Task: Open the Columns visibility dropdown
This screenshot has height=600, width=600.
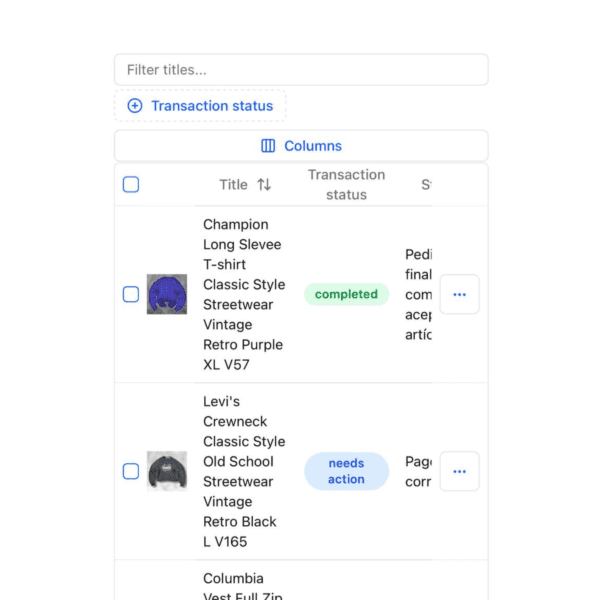Action: [301, 146]
